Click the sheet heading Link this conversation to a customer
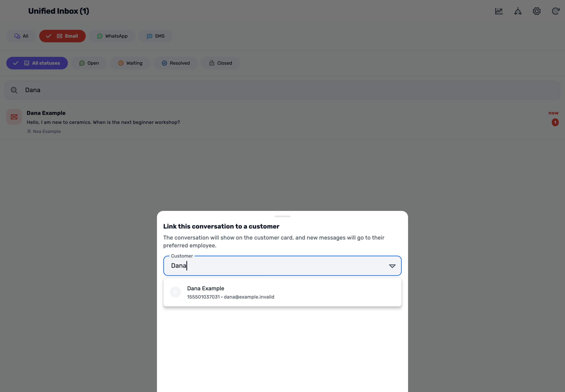 coord(221,226)
